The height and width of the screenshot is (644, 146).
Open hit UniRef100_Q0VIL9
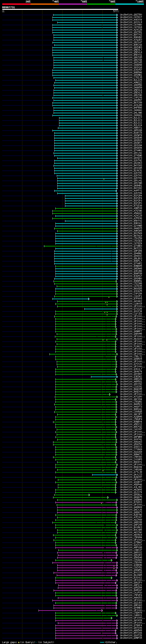131,22
